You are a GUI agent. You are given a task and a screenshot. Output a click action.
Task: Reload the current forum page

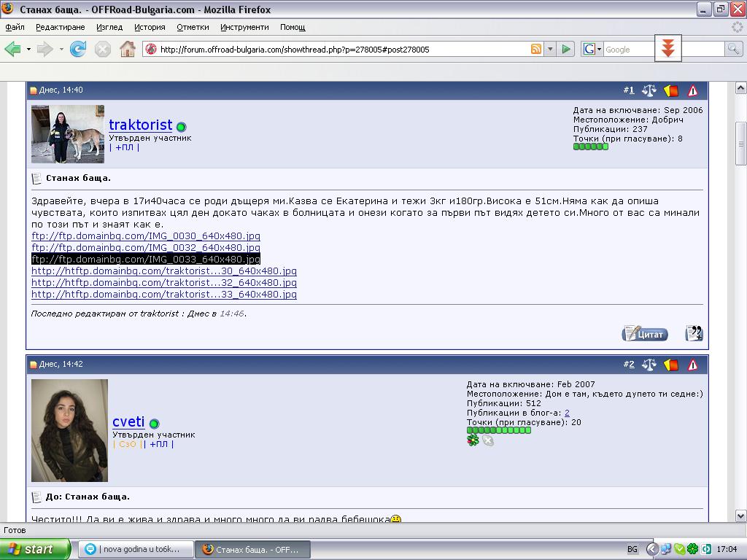(x=77, y=49)
